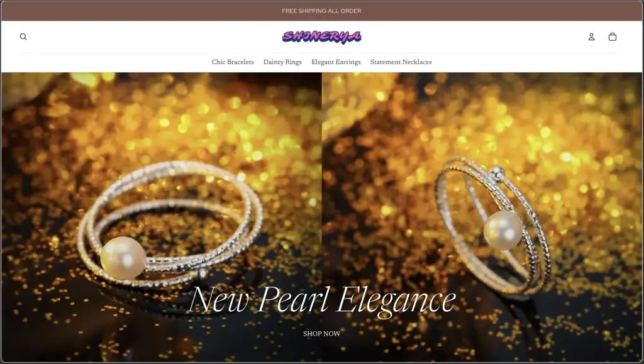Open the account profile icon
This screenshot has height=364, width=644.
click(591, 36)
